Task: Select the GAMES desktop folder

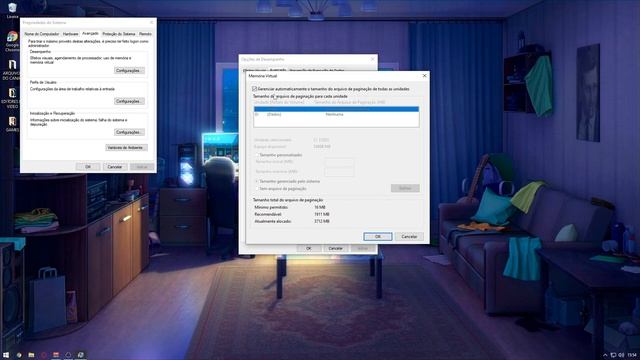Action: click(12, 124)
